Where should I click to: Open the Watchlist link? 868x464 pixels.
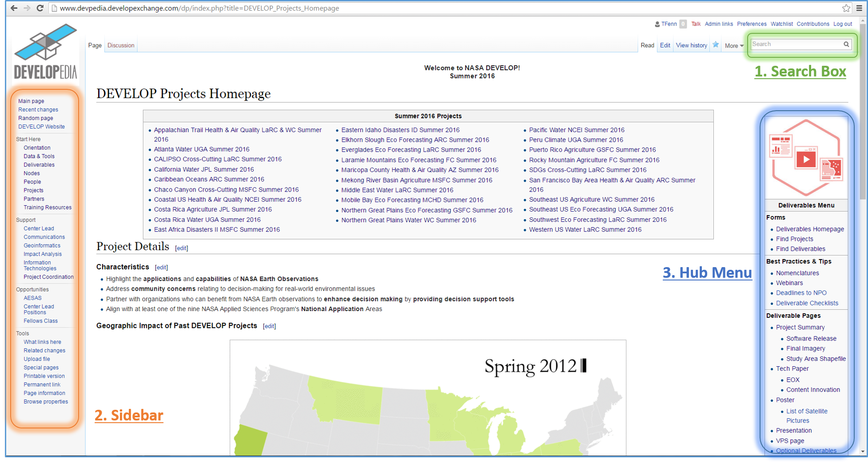tap(782, 24)
